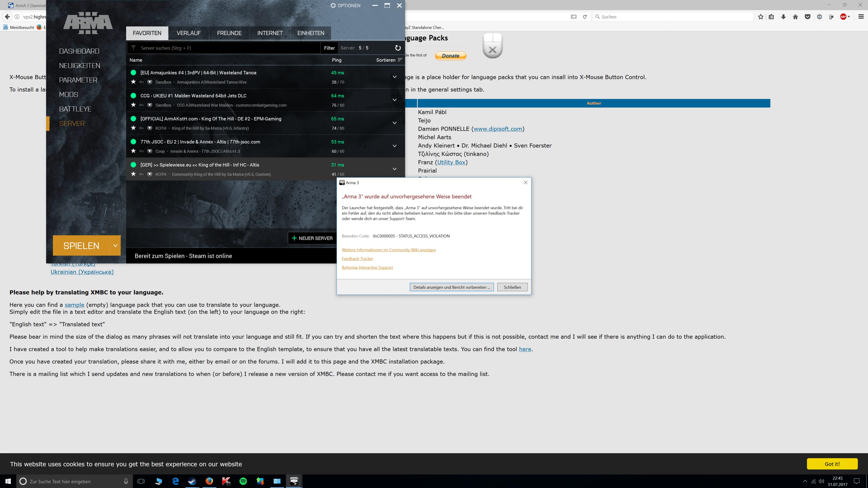The height and width of the screenshot is (488, 868).
Task: Click the Schließen button in error dialog
Action: (512, 287)
